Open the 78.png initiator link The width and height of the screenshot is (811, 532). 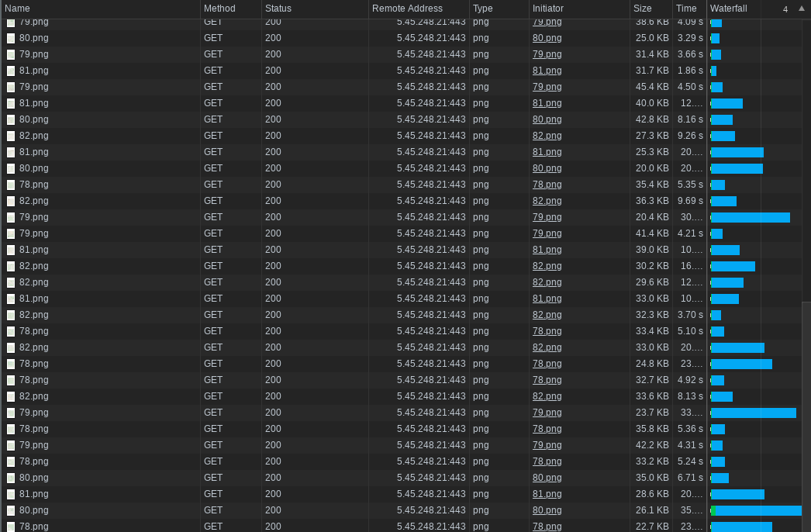(547, 185)
